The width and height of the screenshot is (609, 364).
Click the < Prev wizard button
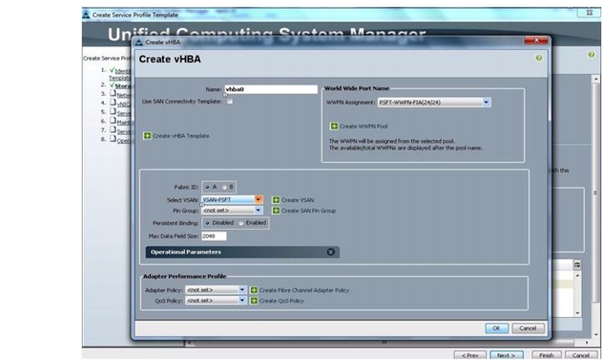click(x=470, y=355)
